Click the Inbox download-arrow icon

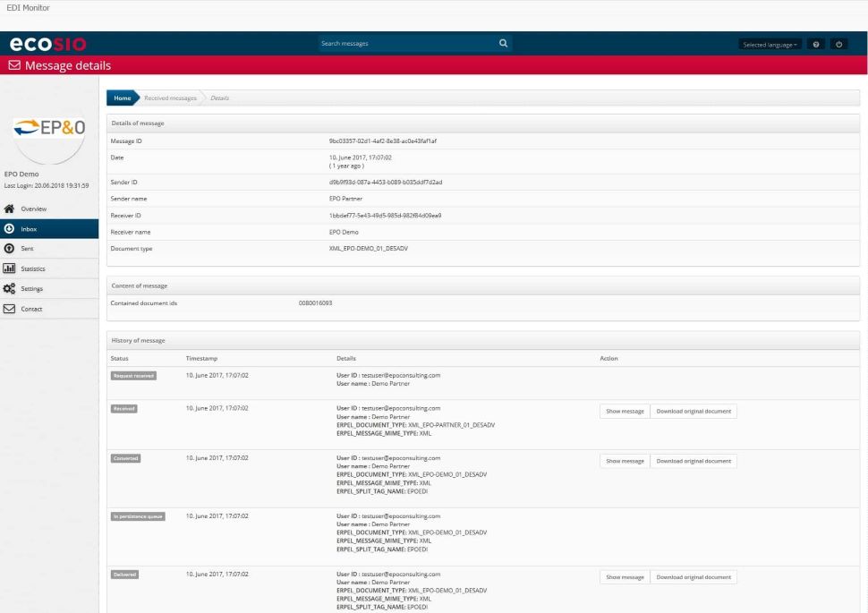pyautogui.click(x=9, y=229)
